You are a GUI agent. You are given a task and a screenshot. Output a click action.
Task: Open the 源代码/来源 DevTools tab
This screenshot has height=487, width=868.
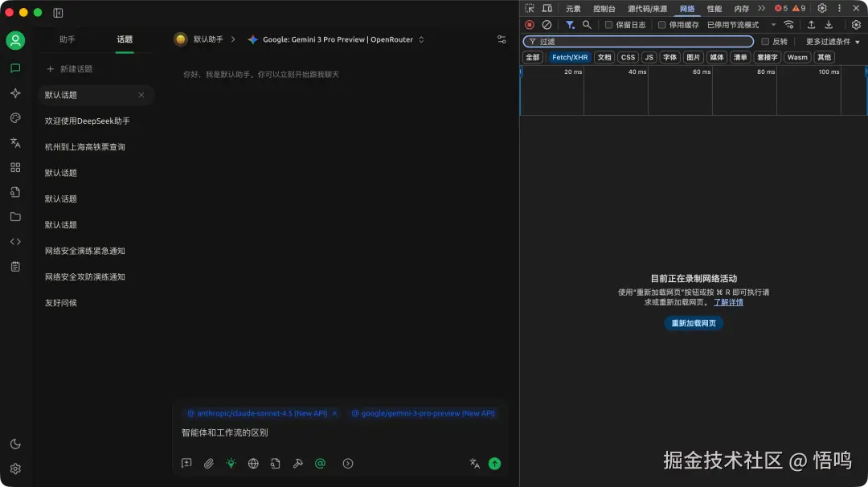coord(647,8)
